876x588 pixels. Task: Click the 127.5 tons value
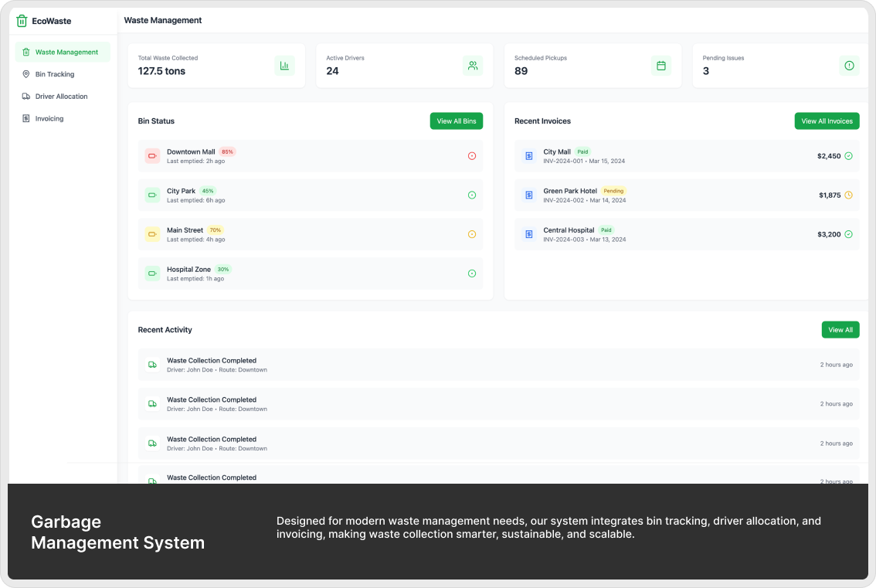[x=161, y=71]
